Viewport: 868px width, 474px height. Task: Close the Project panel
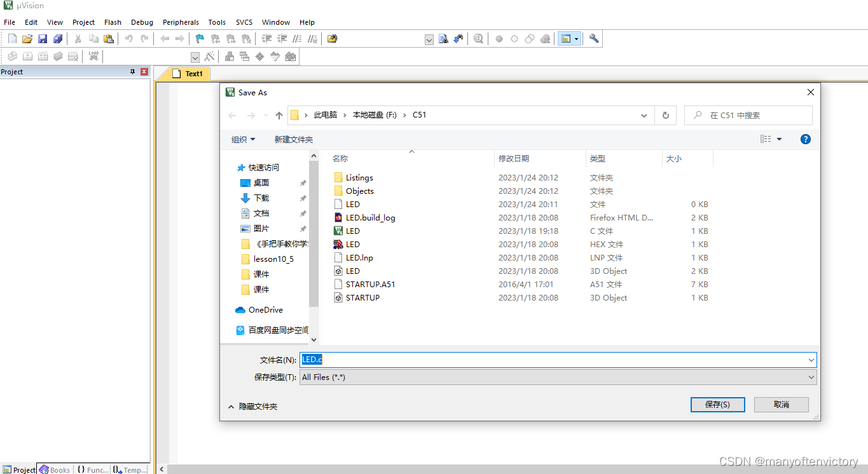coord(144,72)
